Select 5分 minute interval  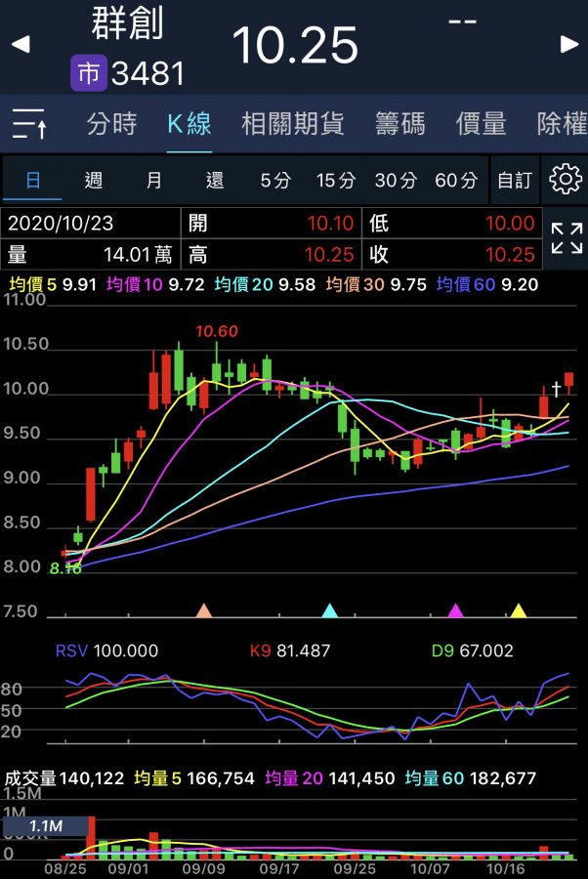coord(275,180)
